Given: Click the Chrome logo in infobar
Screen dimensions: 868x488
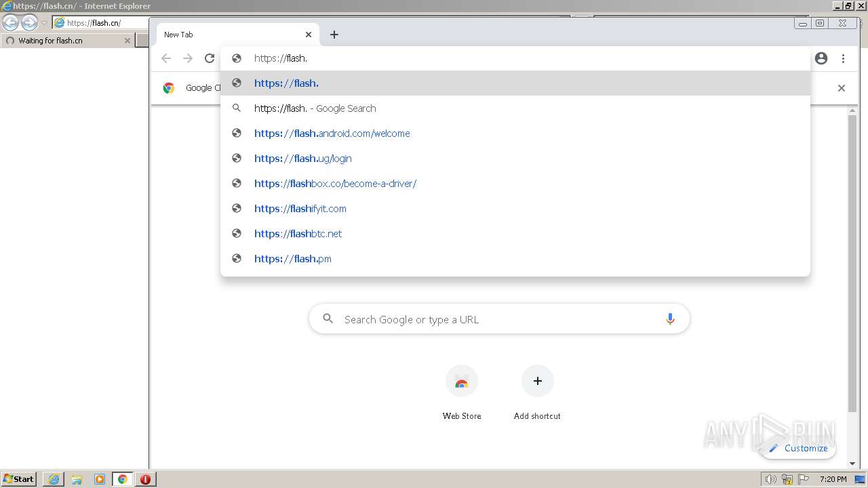Looking at the screenshot, I should coord(169,88).
